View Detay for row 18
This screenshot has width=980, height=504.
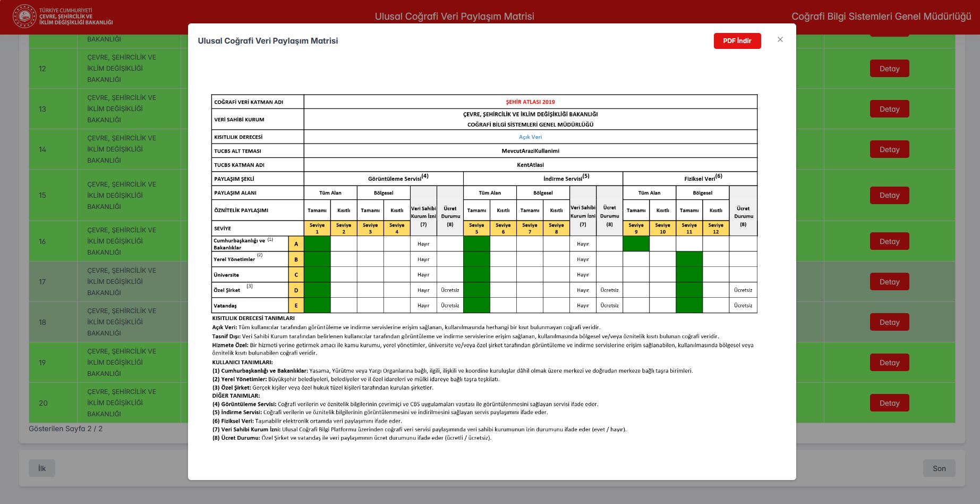[889, 322]
